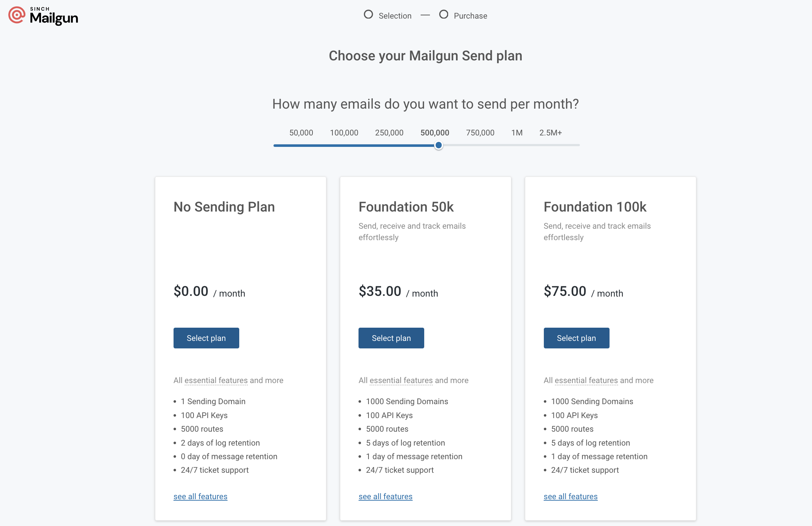Screen dimensions: 812x526
Task: Choose 750,000 emails per month
Action: pyautogui.click(x=480, y=133)
